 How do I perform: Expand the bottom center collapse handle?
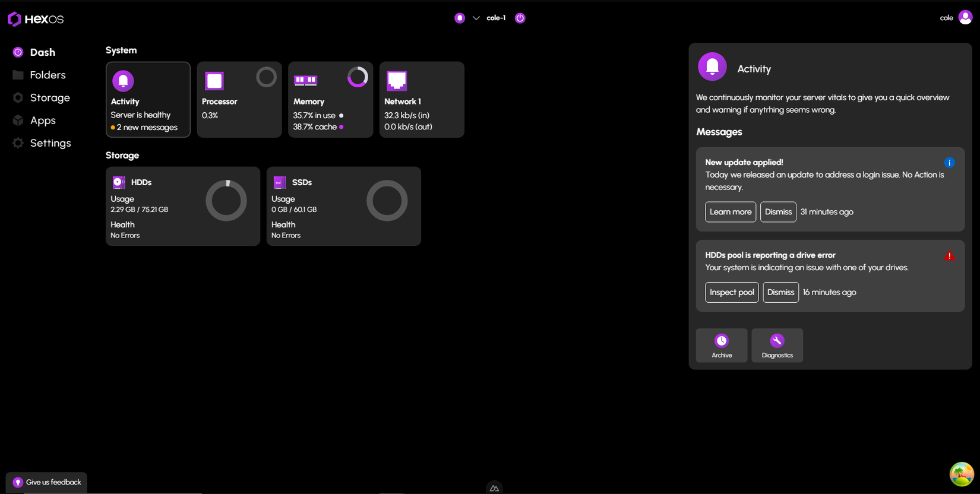tap(494, 488)
